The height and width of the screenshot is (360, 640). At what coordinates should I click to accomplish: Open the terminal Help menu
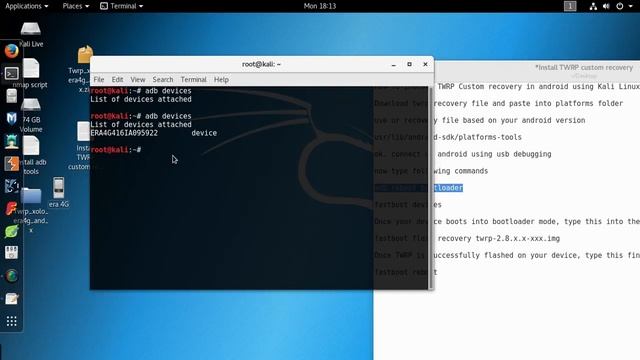221,80
